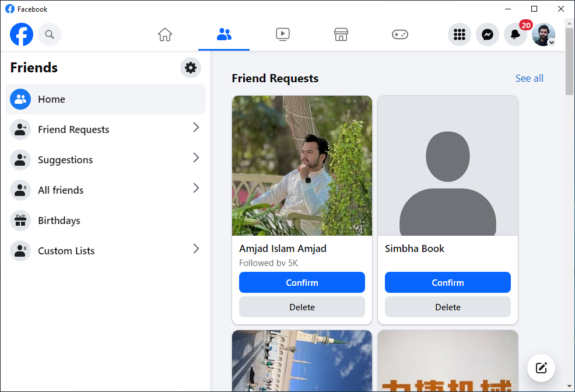View notifications with the bell icon

click(516, 34)
